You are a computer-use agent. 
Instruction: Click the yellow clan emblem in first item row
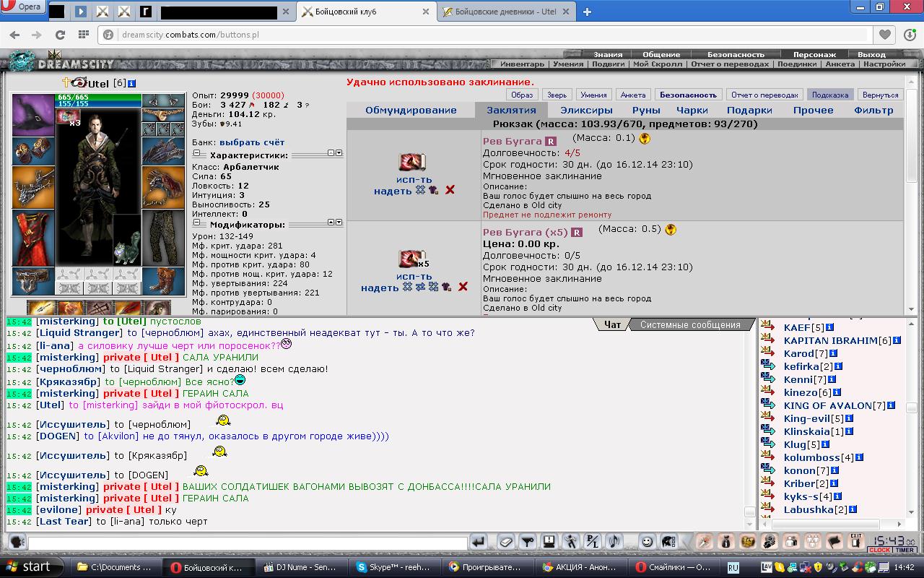pyautogui.click(x=645, y=138)
